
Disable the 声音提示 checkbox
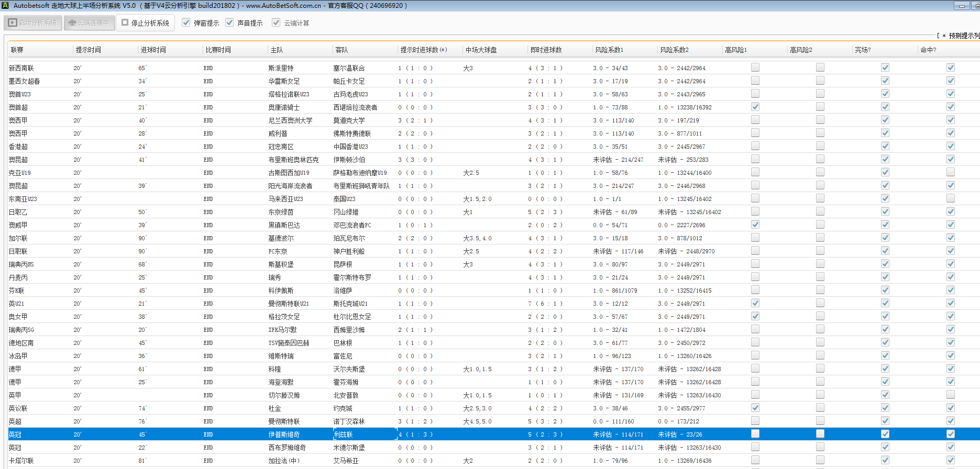point(229,23)
